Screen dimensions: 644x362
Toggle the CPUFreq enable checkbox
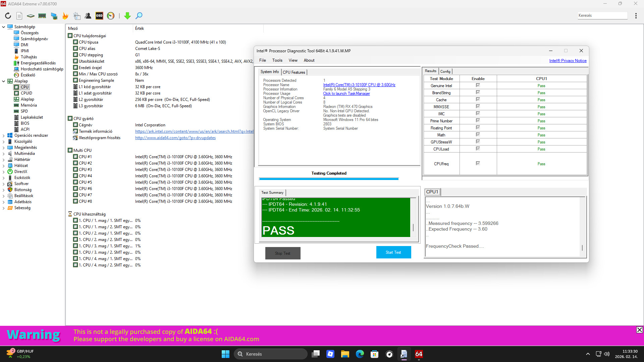coord(478,164)
